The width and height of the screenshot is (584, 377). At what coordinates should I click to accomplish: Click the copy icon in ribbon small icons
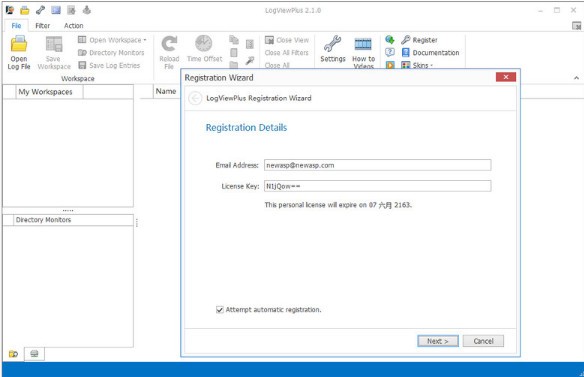[x=234, y=39]
